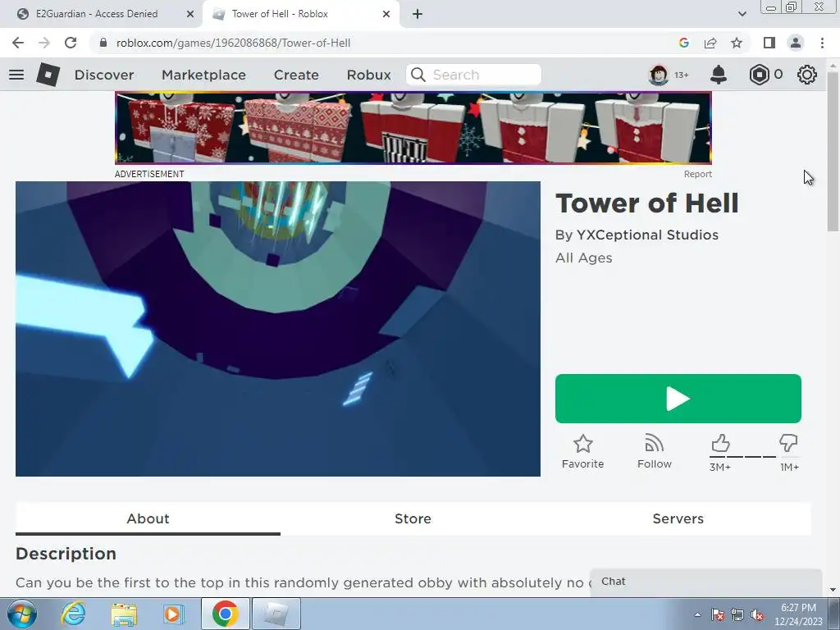This screenshot has height=630, width=840.
Task: Reload the page with refresh icon
Action: click(x=71, y=43)
